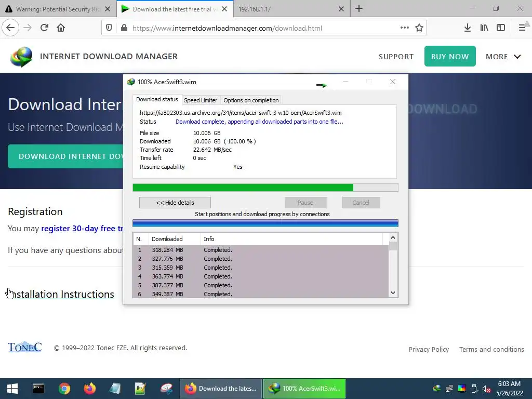Go back with the Firefox back arrow
532x399 pixels.
(x=10, y=28)
